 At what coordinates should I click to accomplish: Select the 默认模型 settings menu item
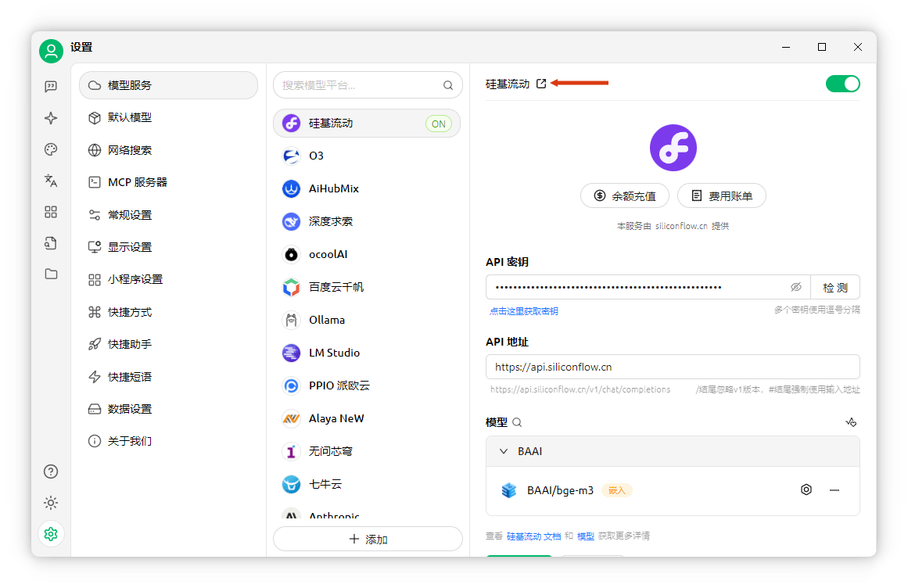[168, 117]
